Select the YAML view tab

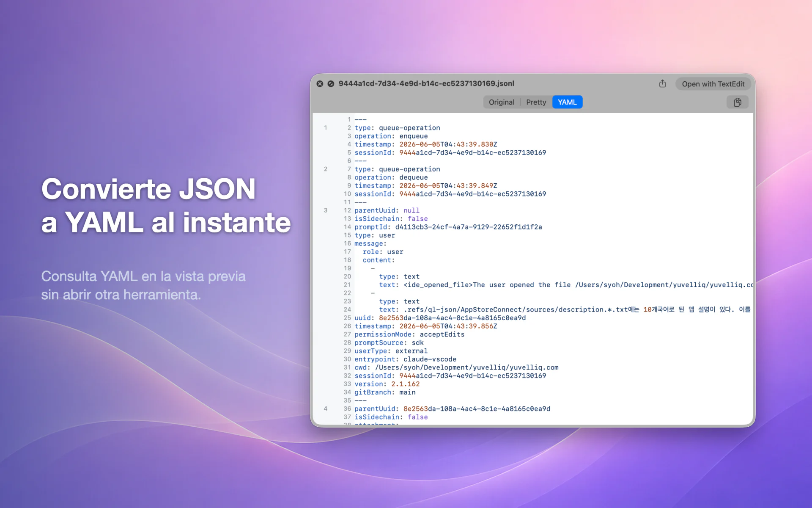567,102
